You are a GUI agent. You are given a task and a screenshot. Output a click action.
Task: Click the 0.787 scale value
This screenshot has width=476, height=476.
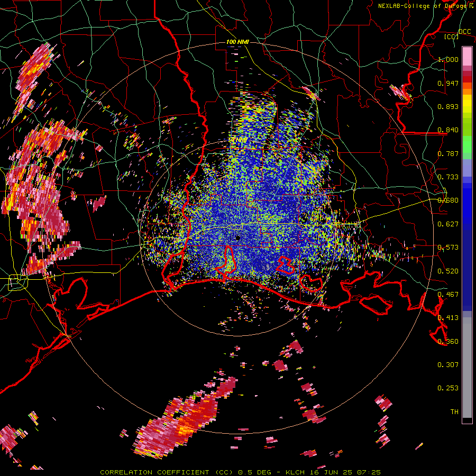coord(448,153)
